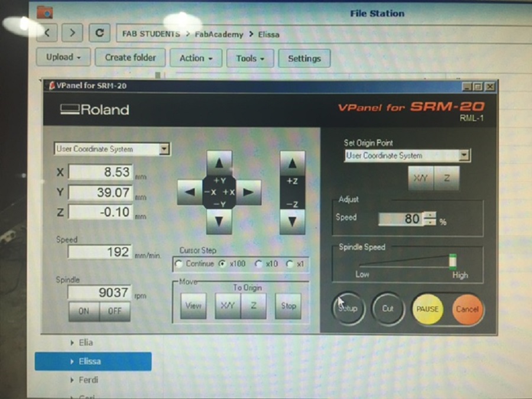The image size is (532, 399).
Task: Click FabAcademy in the breadcrumb path
Action: (219, 34)
